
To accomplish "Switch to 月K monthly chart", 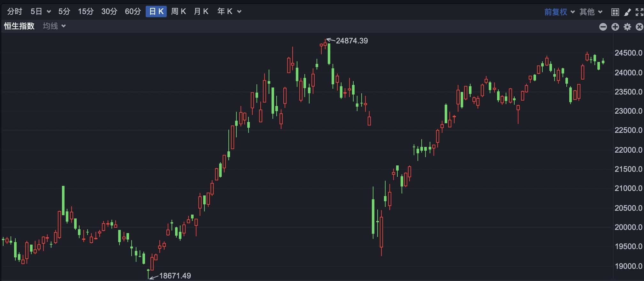I will (x=201, y=11).
